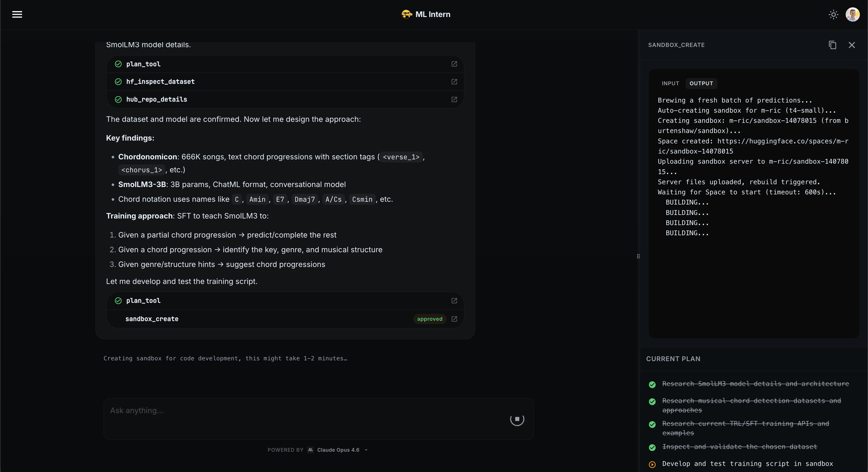The height and width of the screenshot is (472, 868).
Task: Switch to the INPUT tab
Action: pos(670,83)
